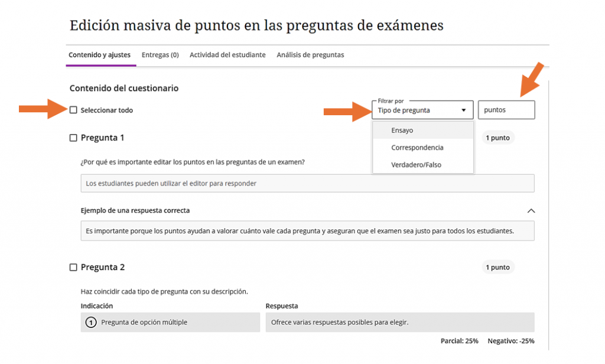Click the student response editor text box

click(307, 183)
